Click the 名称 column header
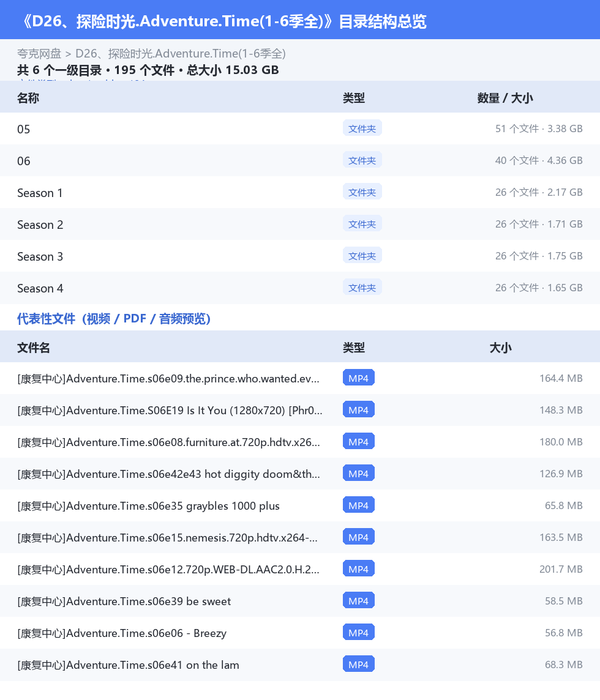 pos(28,98)
